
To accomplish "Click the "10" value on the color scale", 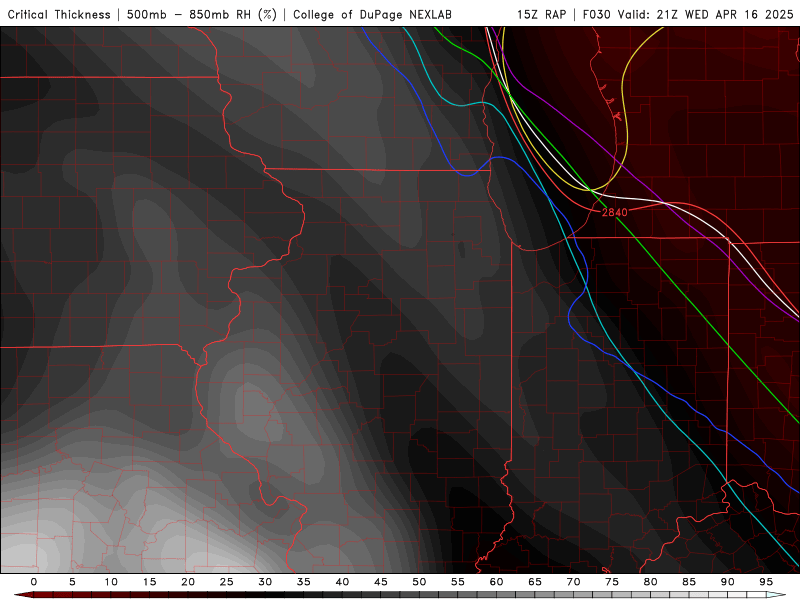I will tap(111, 582).
